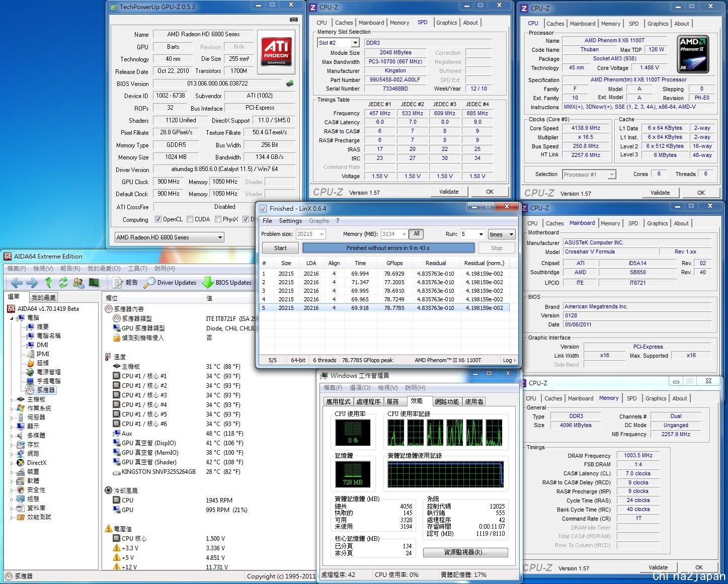The width and height of the screenshot is (728, 584).
Task: Click AIDA64's two-people users toolbar icon
Action: (x=78, y=283)
